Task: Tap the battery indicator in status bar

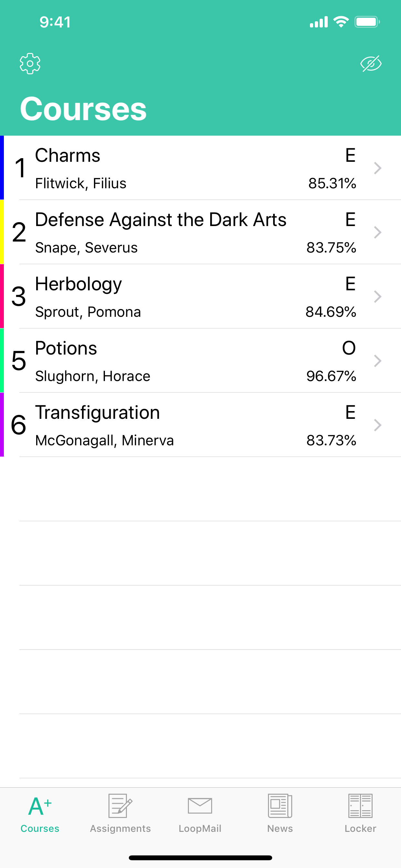Action: tap(367, 22)
